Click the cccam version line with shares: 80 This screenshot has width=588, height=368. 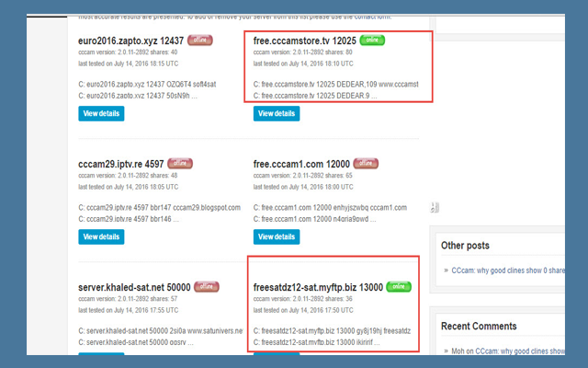click(302, 52)
